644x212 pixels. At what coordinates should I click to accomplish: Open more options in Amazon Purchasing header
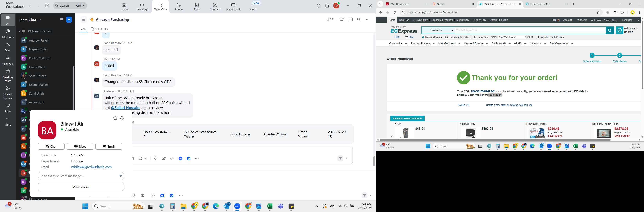[x=368, y=19]
